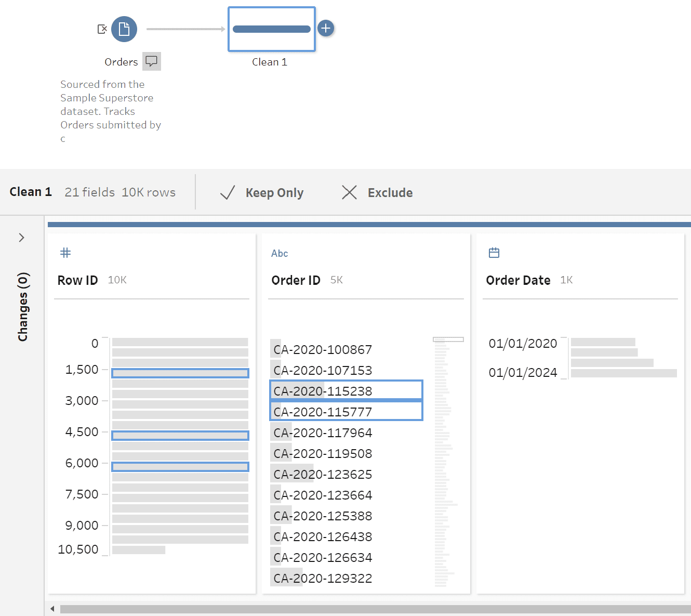Select value CA-2020-100867
The image size is (691, 616).
tap(346, 349)
